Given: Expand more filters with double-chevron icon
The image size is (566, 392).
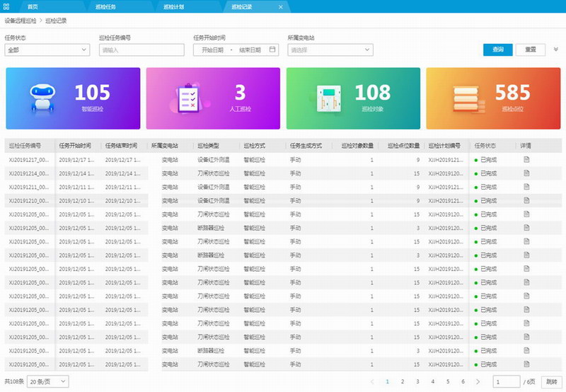Looking at the screenshot, I should coord(556,50).
